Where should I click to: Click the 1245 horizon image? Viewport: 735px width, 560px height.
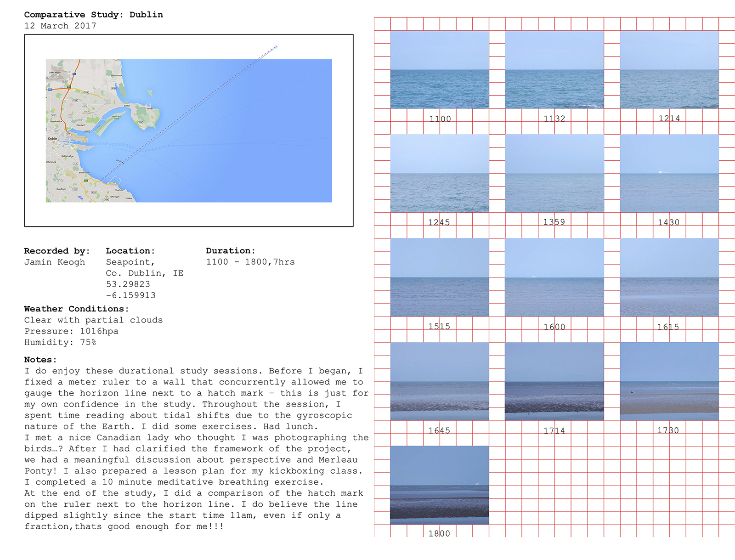440,173
